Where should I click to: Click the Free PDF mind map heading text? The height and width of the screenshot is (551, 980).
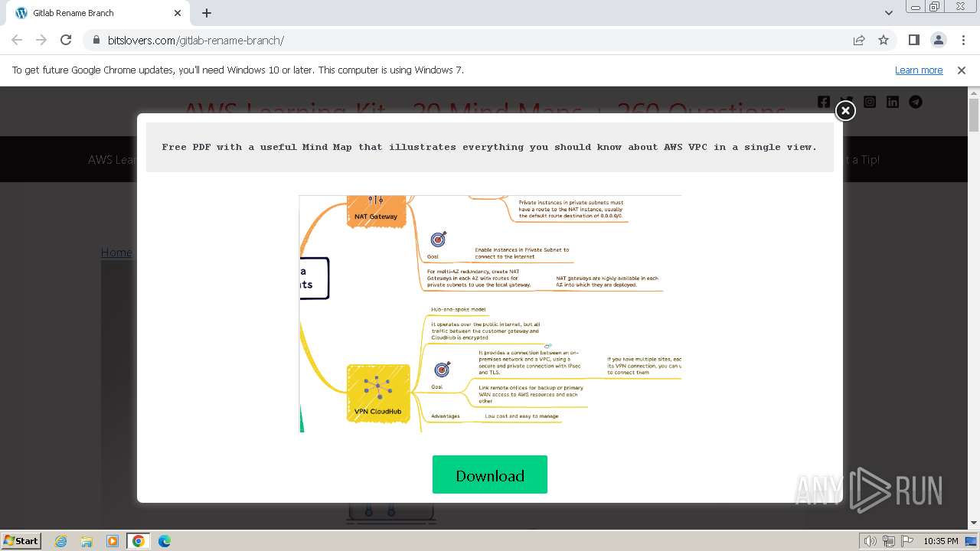[489, 147]
